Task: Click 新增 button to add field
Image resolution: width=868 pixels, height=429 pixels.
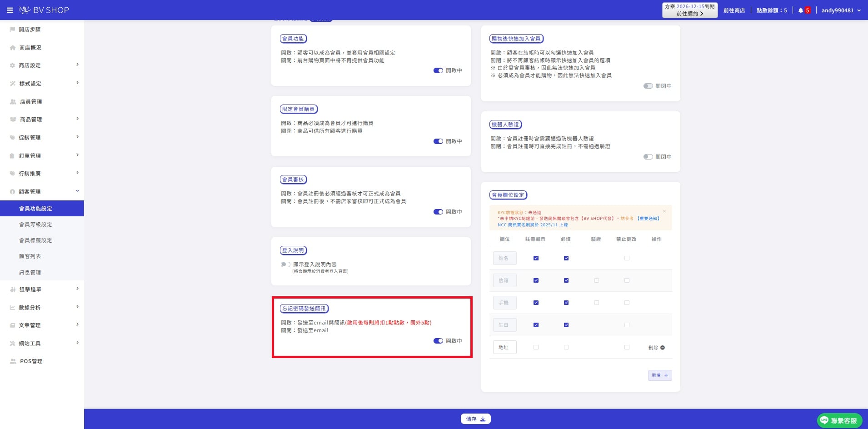Action: (660, 375)
